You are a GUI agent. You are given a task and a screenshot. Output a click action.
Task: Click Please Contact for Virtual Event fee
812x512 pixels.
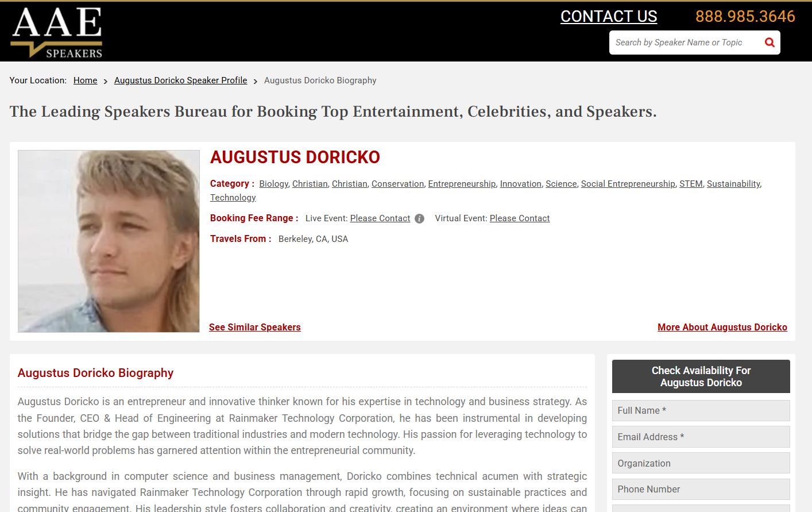pyautogui.click(x=520, y=218)
